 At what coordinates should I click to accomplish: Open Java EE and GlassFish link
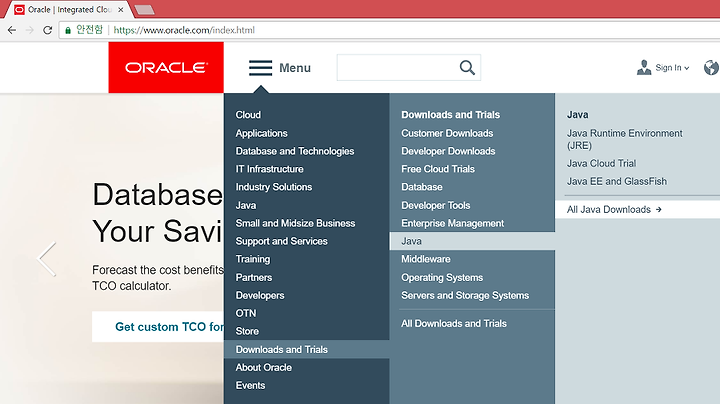[x=617, y=181]
